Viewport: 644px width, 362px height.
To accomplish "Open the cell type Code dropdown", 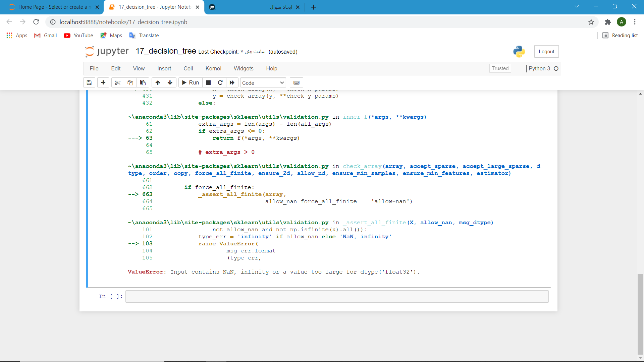I will point(263,83).
